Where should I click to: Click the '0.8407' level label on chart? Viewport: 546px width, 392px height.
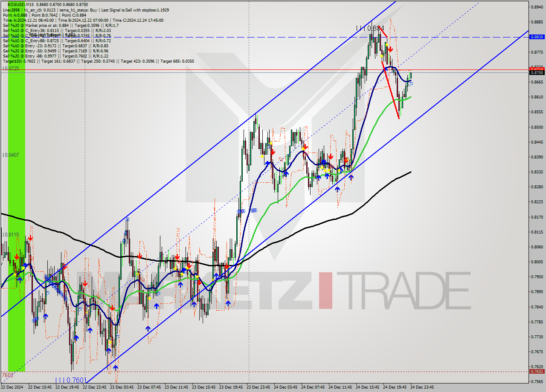pos(11,155)
